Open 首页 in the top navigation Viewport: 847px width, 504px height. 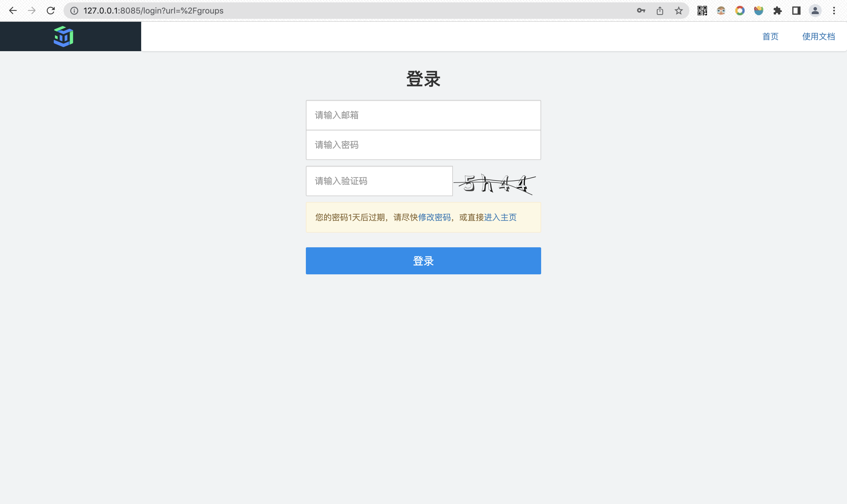(x=770, y=36)
